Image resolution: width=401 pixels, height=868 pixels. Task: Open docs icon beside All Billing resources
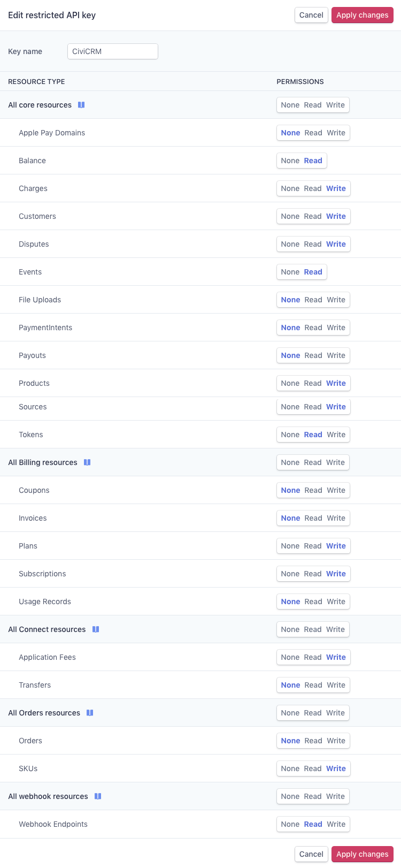[x=87, y=462]
